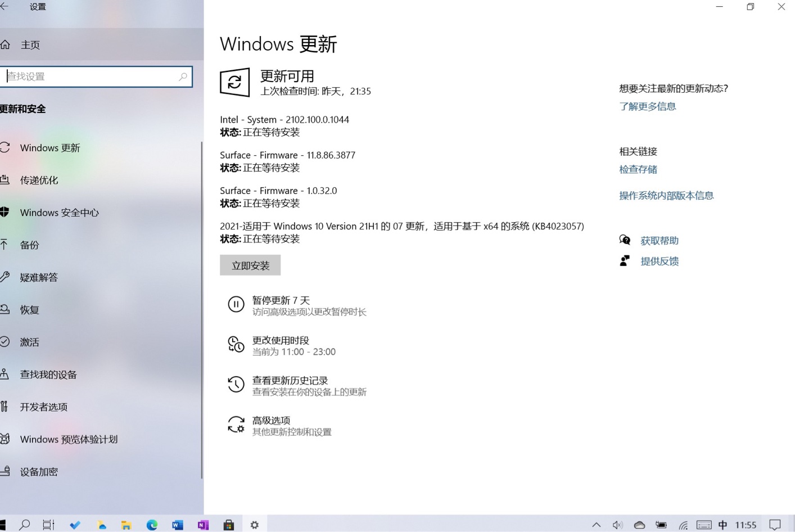Open 检查存储 link
The height and width of the screenshot is (532, 795).
[638, 169]
